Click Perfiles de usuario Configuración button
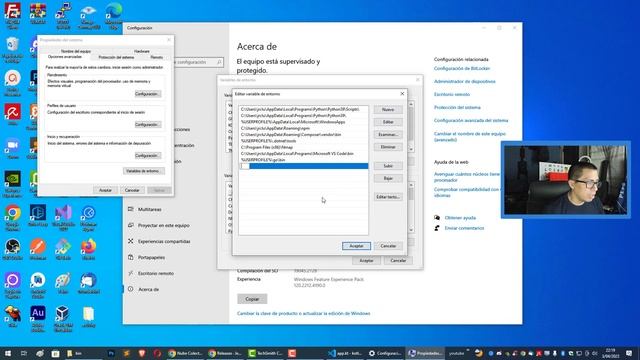Screen dimensions: 640x360 147,124
